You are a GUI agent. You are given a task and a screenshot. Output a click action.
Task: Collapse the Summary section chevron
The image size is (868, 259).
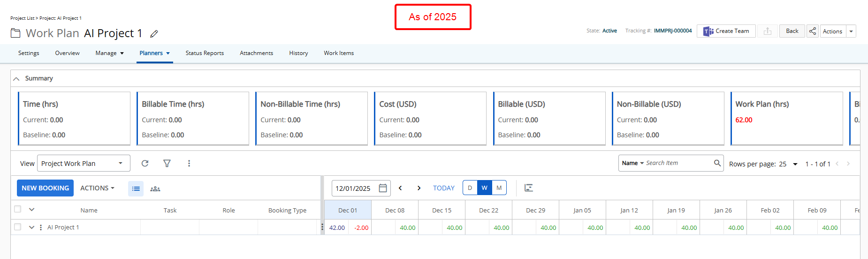click(x=16, y=78)
